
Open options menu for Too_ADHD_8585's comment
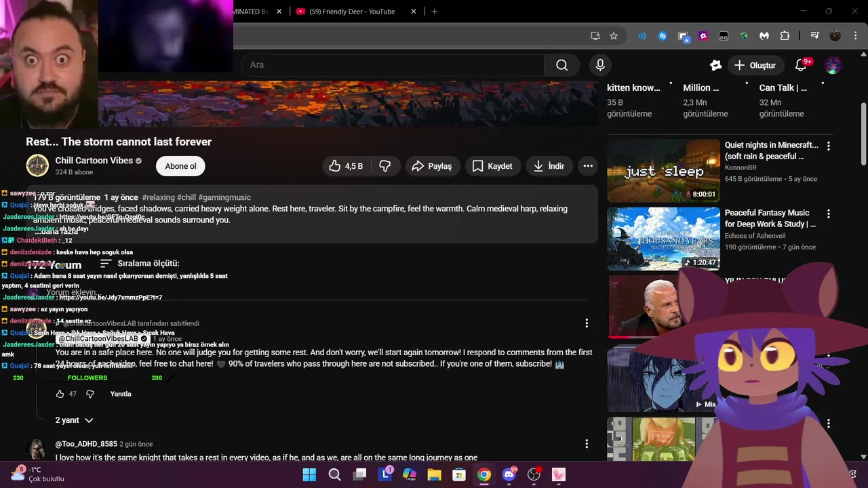pos(587,444)
